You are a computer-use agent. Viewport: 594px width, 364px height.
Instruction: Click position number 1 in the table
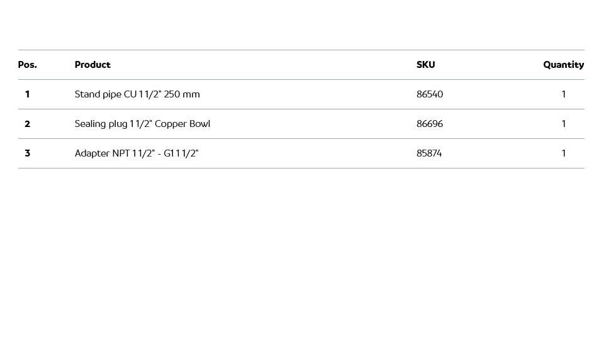click(x=27, y=94)
